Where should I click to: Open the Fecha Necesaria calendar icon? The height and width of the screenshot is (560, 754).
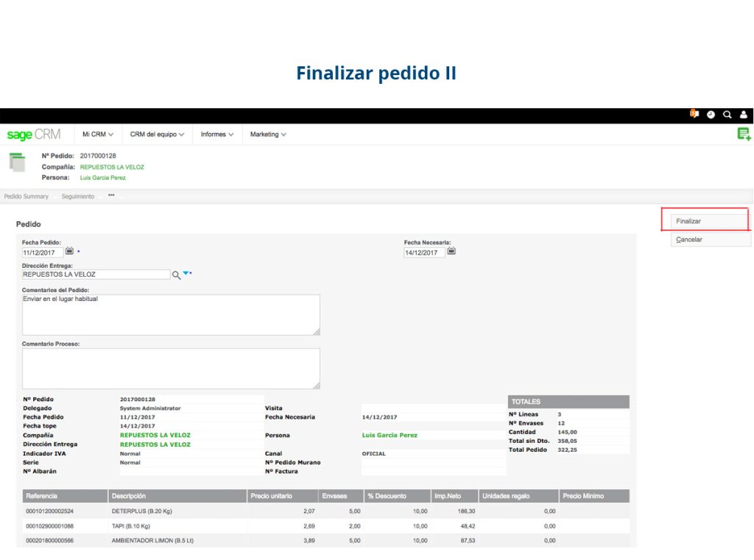(x=451, y=251)
